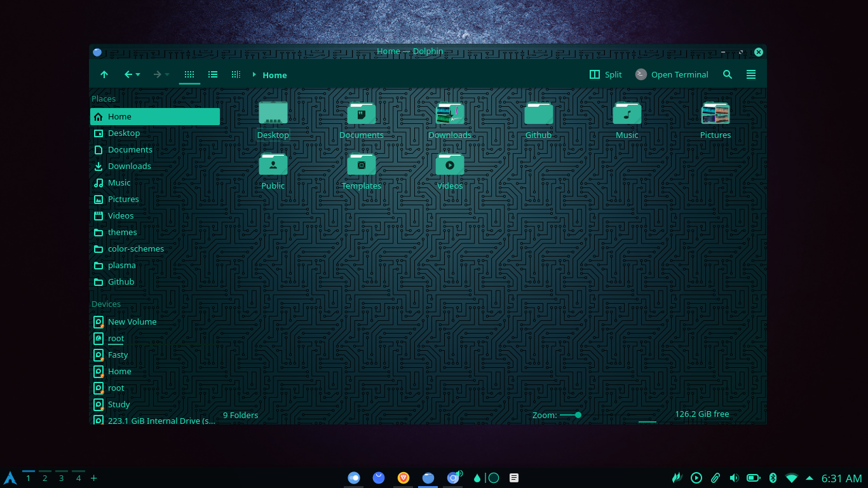Open Brave browser from the taskbar
The width and height of the screenshot is (868, 488).
(403, 477)
